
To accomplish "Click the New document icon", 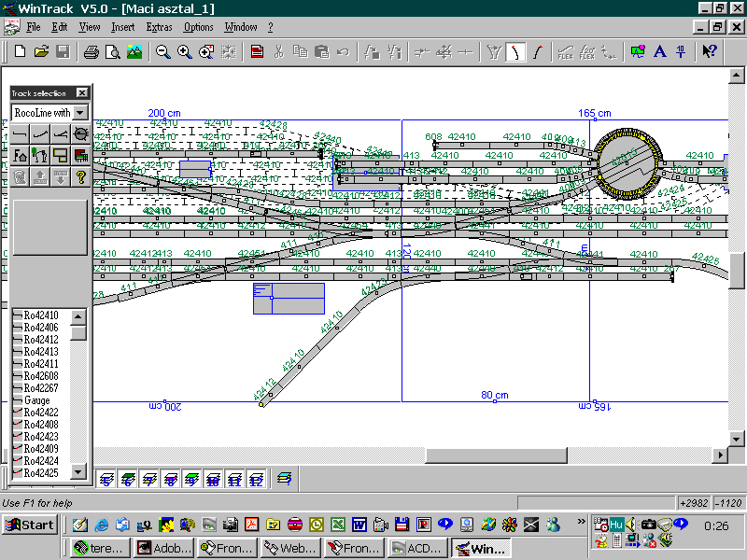I will pos(20,51).
